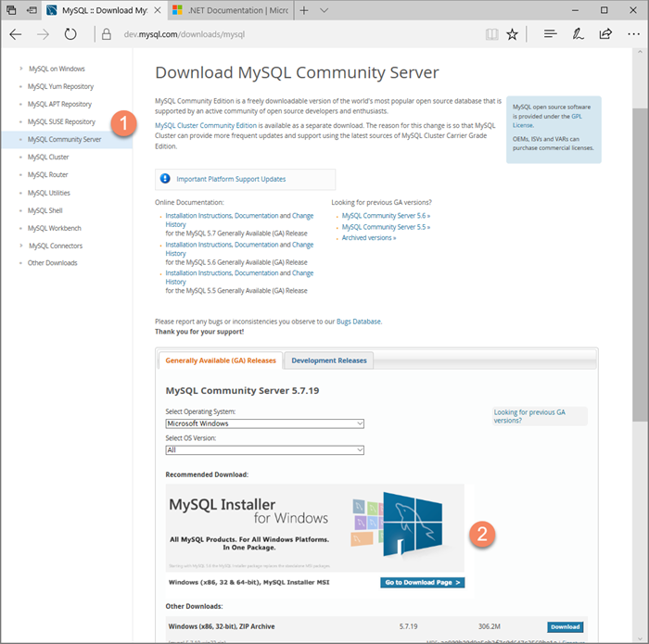Image resolution: width=649 pixels, height=644 pixels.
Task: Click the browser Back arrow
Action: (16, 34)
